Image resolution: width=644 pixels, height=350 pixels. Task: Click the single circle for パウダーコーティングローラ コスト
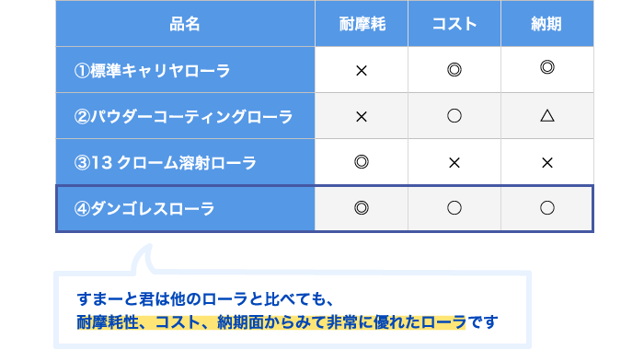(454, 115)
